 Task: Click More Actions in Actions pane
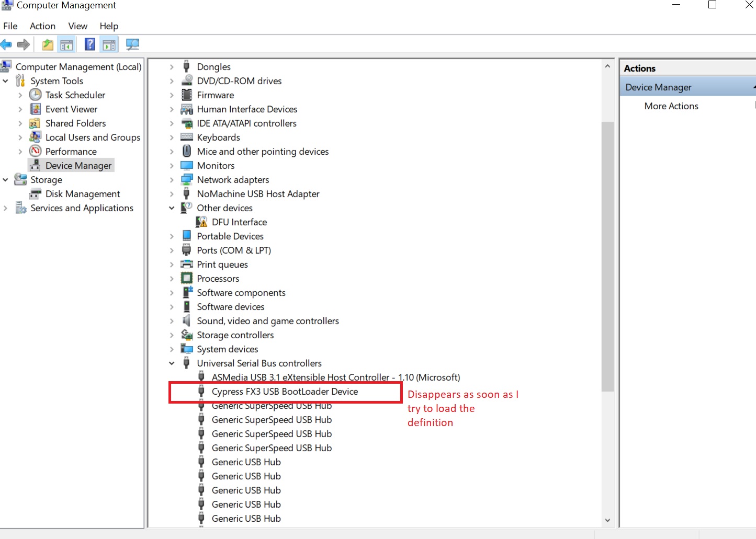(671, 106)
